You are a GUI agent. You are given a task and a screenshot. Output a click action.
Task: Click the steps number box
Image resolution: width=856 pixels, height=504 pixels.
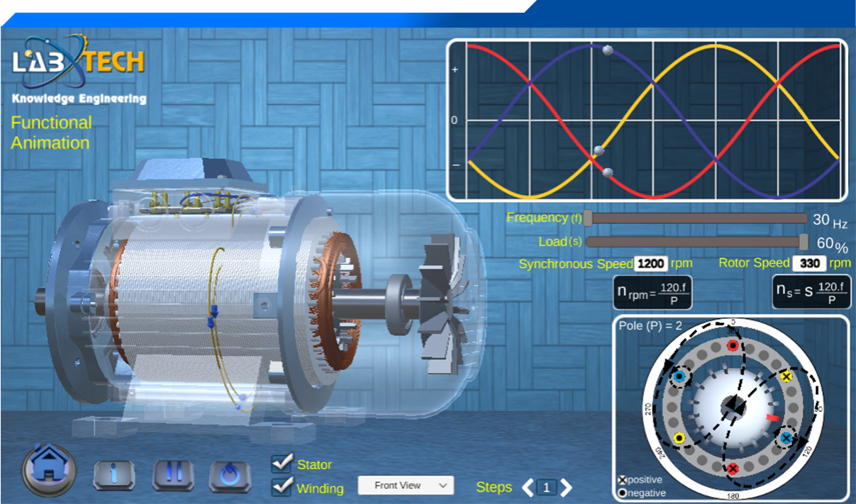[x=547, y=488]
